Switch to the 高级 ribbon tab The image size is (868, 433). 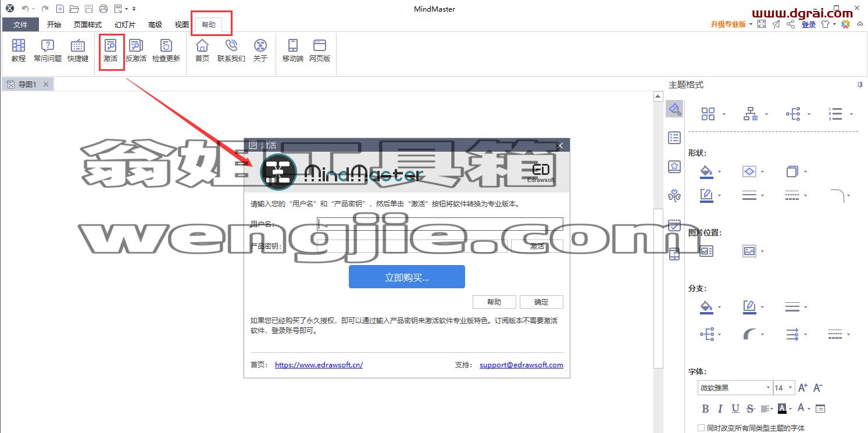pyautogui.click(x=155, y=24)
